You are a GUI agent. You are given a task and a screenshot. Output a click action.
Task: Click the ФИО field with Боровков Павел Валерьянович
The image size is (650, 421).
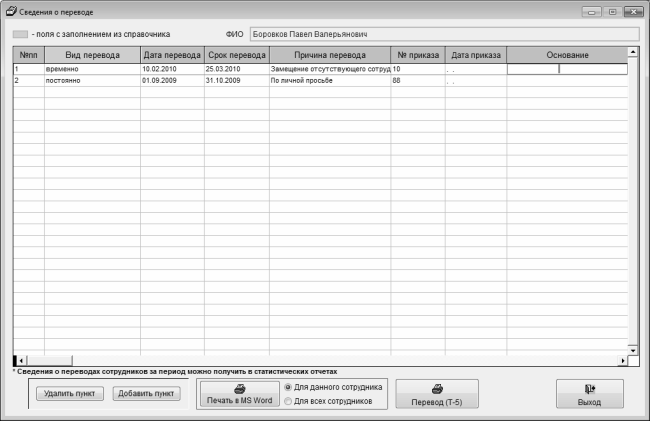(x=444, y=34)
